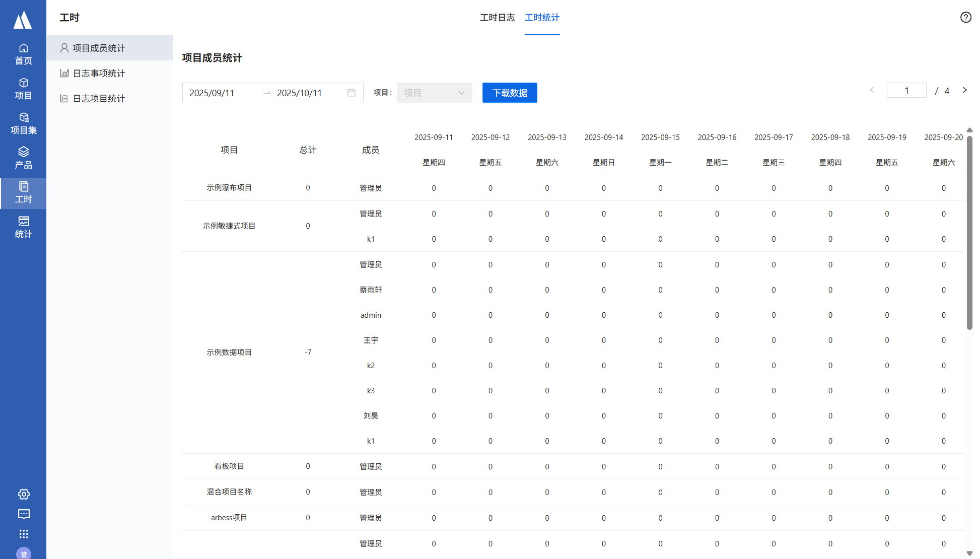Image resolution: width=980 pixels, height=559 pixels.
Task: Click 下载数据 download button
Action: tap(510, 93)
